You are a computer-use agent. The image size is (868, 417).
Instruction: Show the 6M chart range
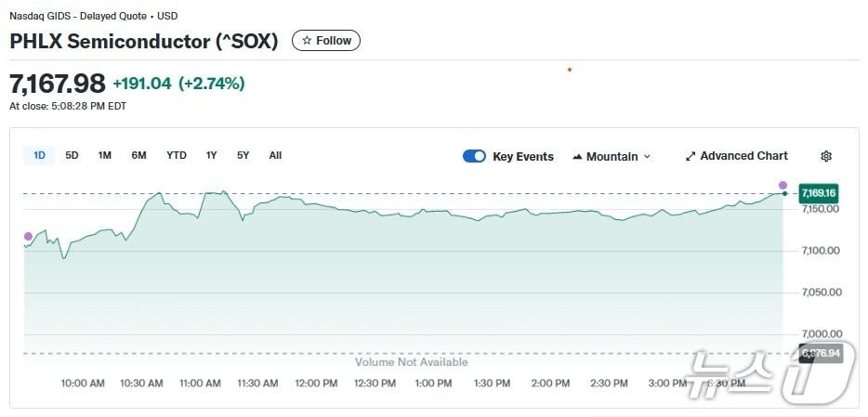coord(138,155)
